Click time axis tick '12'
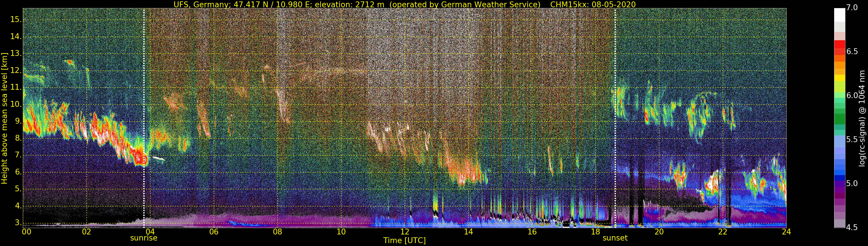 [x=405, y=232]
